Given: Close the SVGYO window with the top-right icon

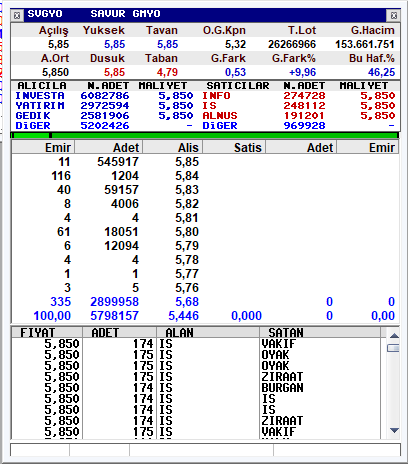Looking at the screenshot, I should tap(394, 15).
